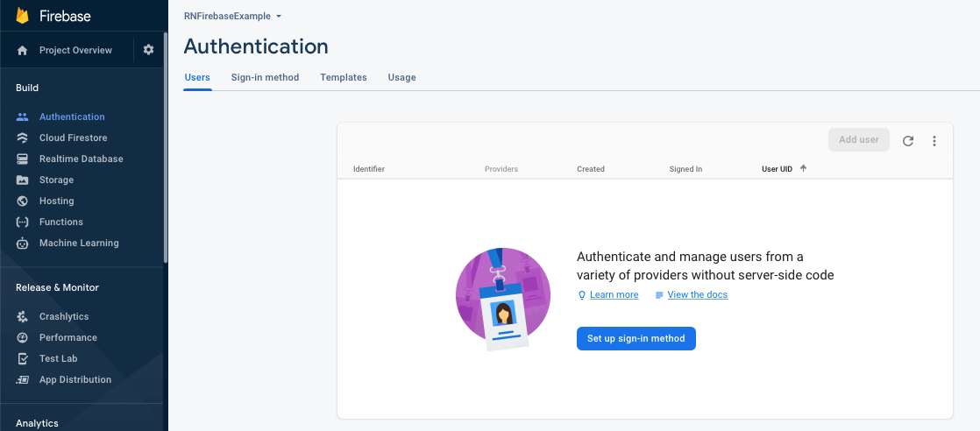Click the Firebase wordmark text
980x431 pixels.
(65, 17)
